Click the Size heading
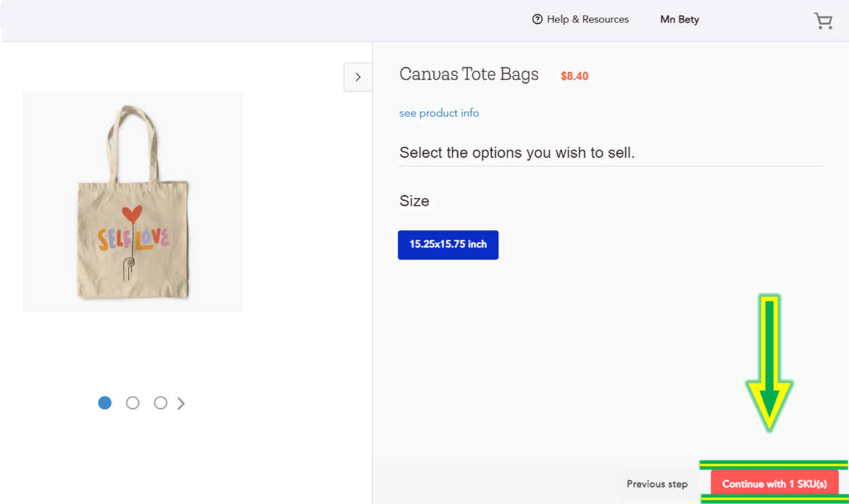The width and height of the screenshot is (849, 504). click(x=414, y=201)
